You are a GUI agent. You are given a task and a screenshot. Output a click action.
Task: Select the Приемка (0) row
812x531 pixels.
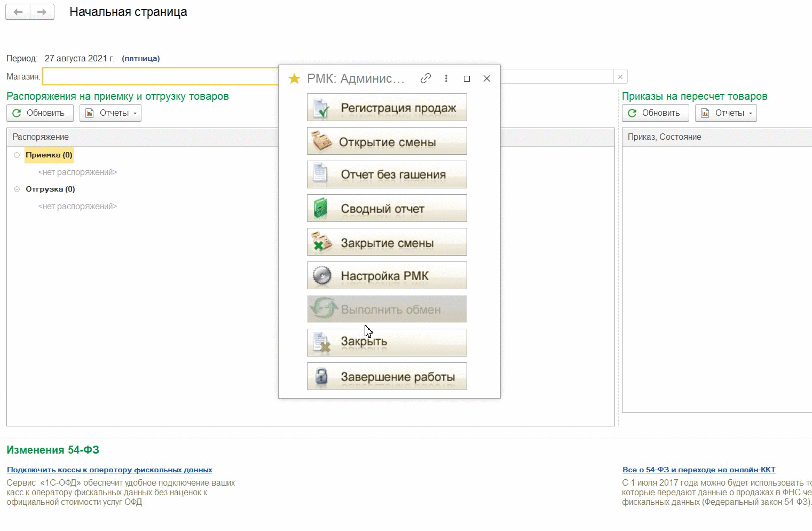pos(49,155)
